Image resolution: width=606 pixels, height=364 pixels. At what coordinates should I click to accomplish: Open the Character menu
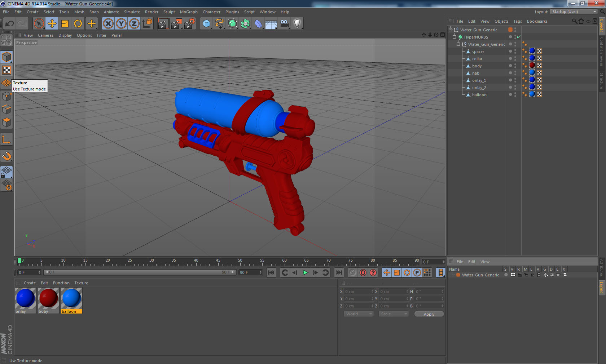211,12
